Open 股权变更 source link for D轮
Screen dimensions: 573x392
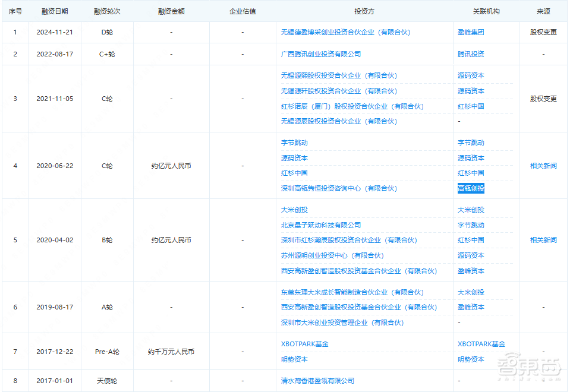pyautogui.click(x=544, y=33)
